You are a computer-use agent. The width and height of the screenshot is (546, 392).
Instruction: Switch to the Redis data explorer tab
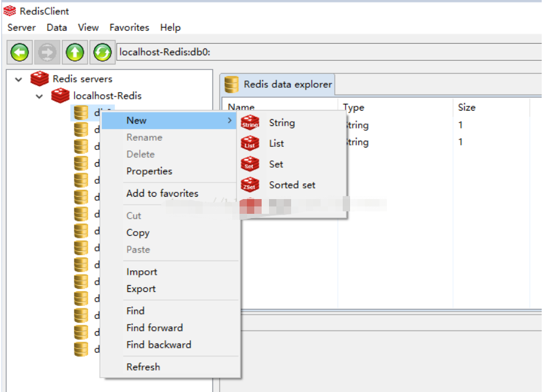(x=278, y=84)
